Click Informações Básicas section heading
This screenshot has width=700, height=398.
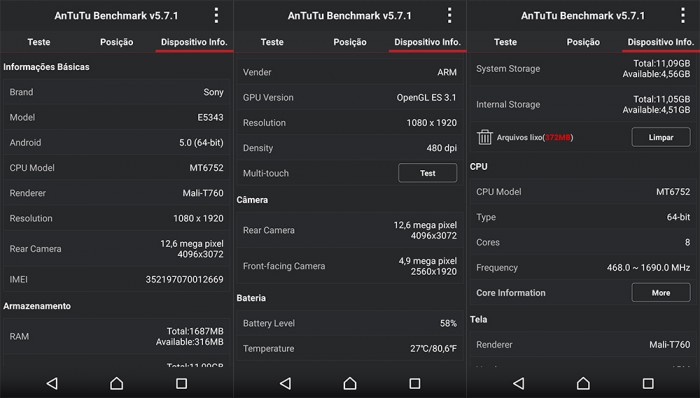coord(46,67)
